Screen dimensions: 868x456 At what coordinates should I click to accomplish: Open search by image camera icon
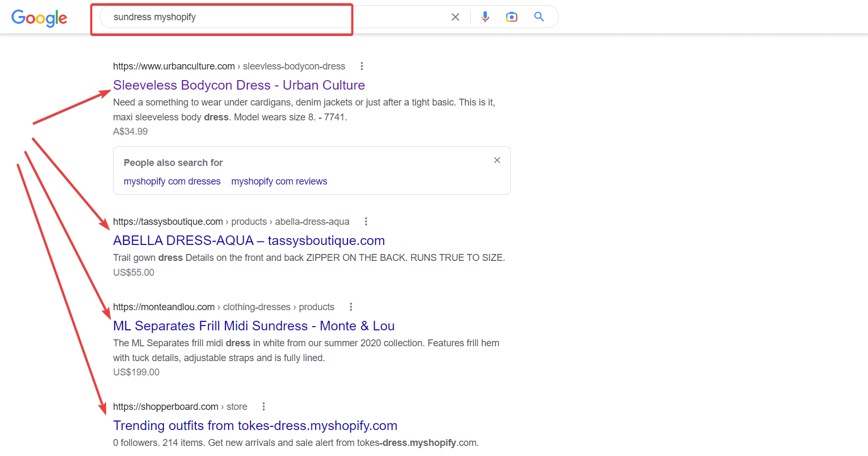coord(511,17)
